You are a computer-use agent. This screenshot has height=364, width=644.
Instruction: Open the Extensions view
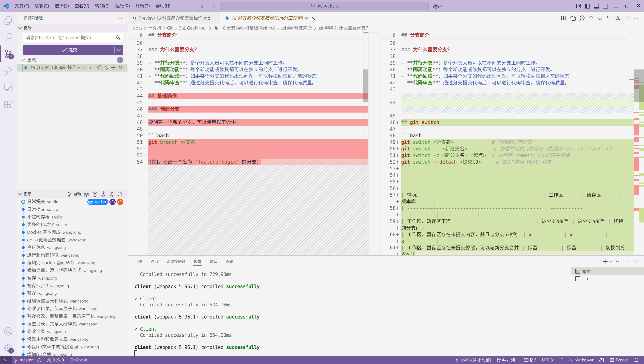tap(8, 104)
